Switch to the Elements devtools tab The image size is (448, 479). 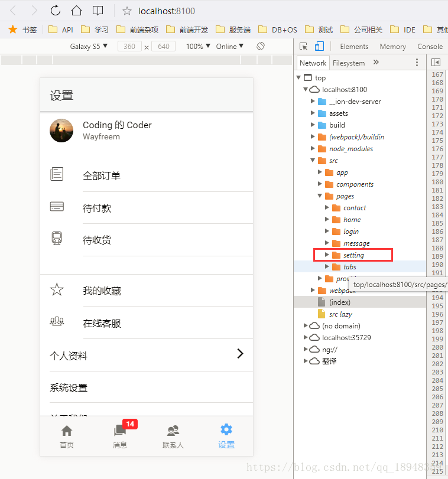tap(354, 47)
